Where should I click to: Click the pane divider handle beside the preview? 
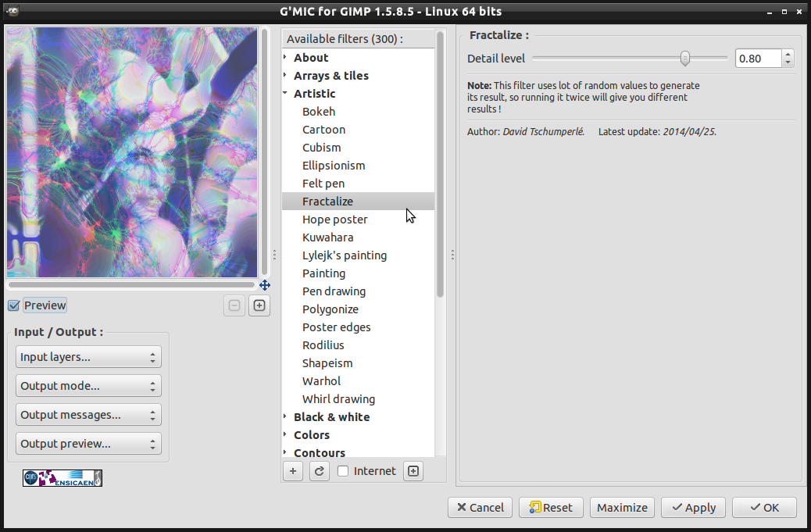point(275,255)
